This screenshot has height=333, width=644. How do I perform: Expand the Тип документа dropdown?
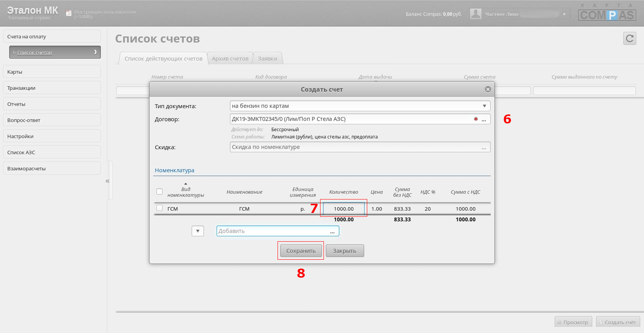click(484, 106)
